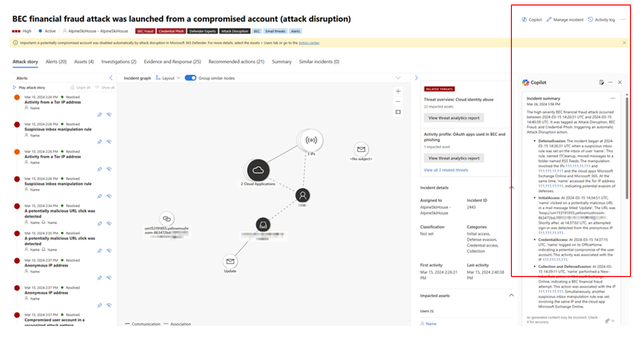Image resolution: width=644 pixels, height=341 pixels.
Task: Open Copilot from the top toolbar
Action: [x=531, y=19]
